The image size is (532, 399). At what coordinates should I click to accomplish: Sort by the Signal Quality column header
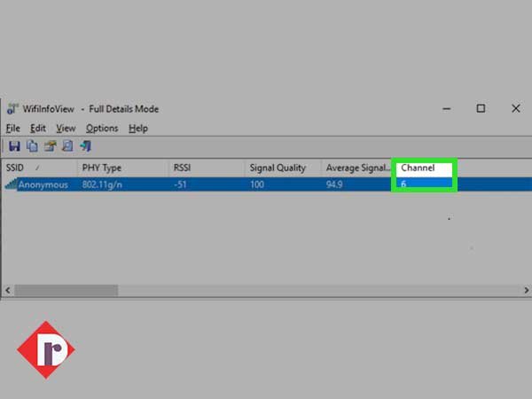pos(283,168)
